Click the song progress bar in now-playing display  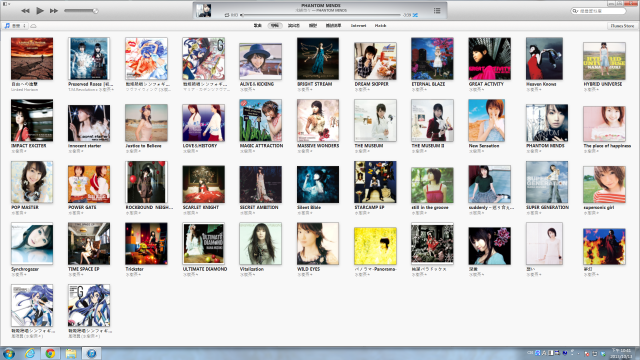coord(320,15)
